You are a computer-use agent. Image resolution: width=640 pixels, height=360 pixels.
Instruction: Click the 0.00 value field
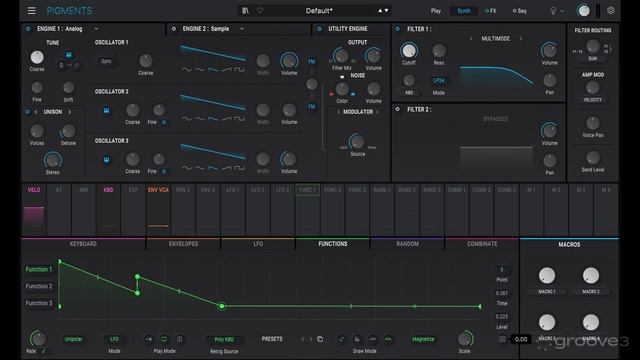click(521, 339)
